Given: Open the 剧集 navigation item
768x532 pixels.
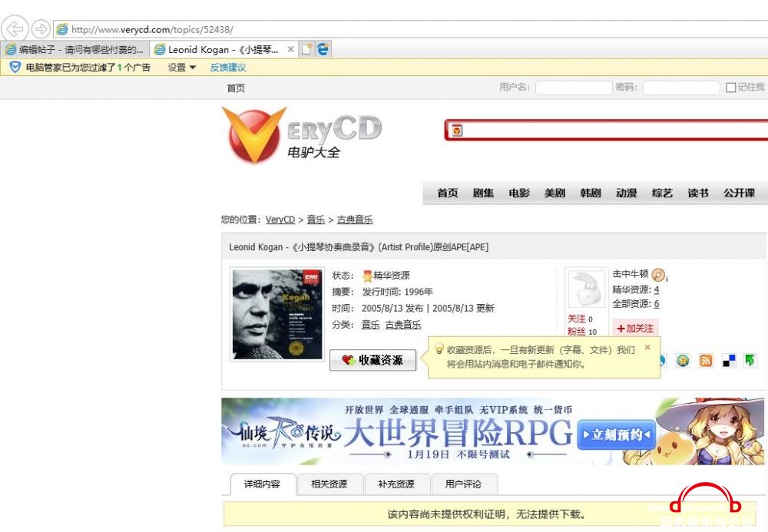Looking at the screenshot, I should (483, 193).
